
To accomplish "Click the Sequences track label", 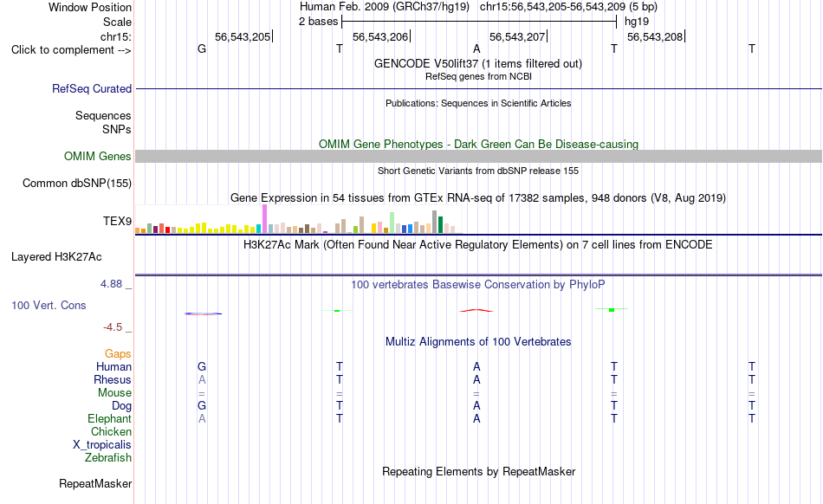I will (103, 115).
